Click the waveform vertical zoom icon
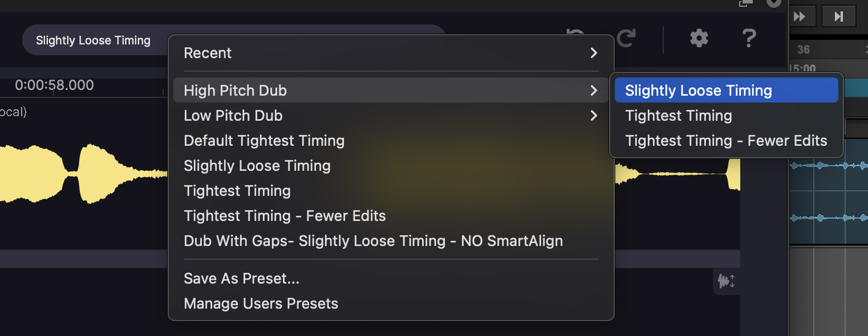 click(x=726, y=281)
